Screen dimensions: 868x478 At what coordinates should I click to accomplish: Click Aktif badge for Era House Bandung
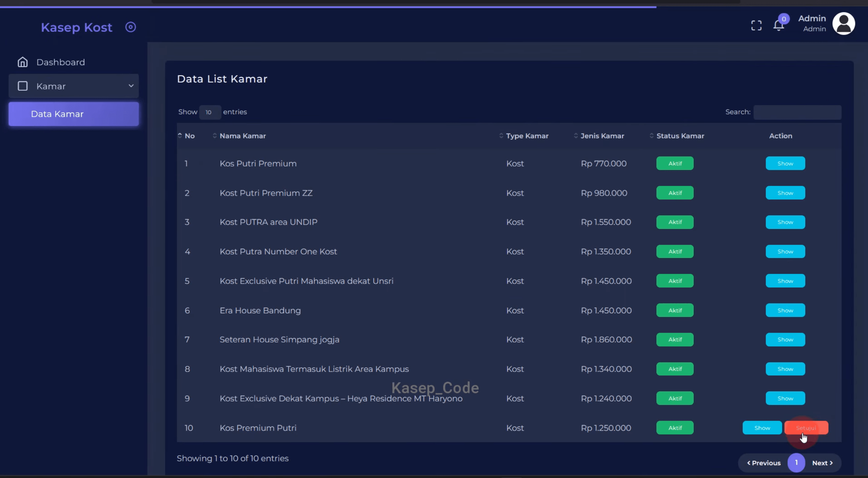[675, 310]
